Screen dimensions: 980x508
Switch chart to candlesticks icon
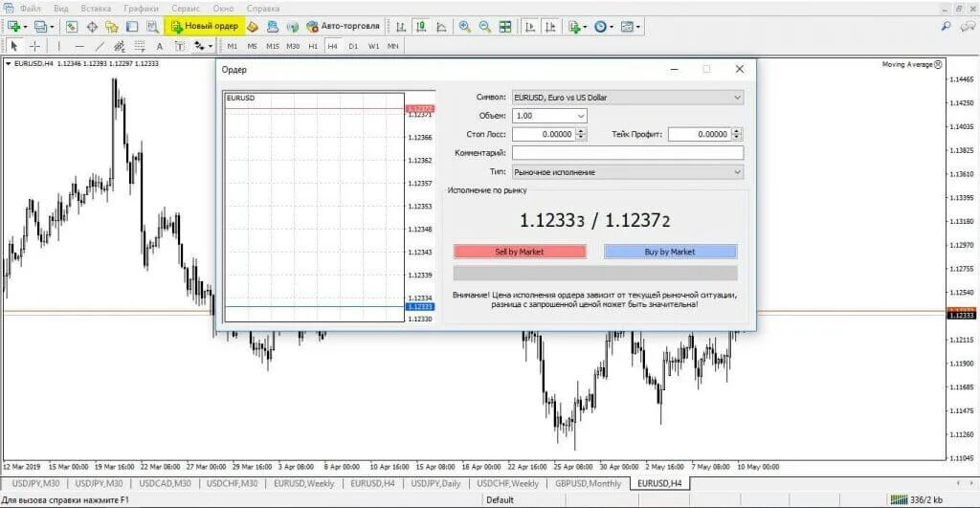tap(421, 26)
